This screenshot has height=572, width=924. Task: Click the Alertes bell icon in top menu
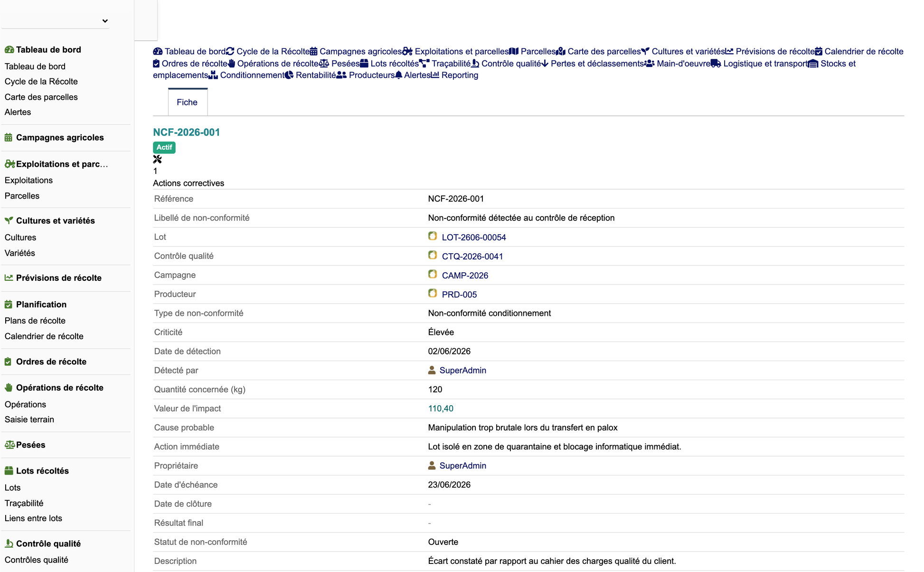pyautogui.click(x=399, y=75)
